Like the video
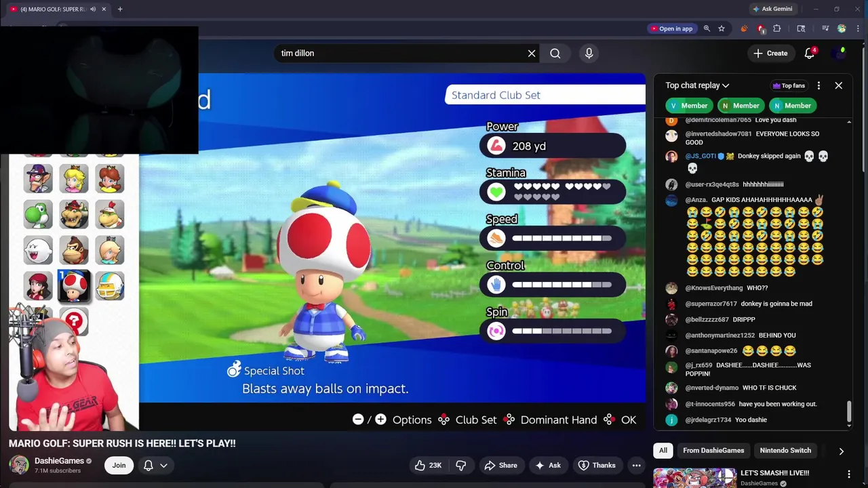The image size is (868, 488). tap(428, 465)
